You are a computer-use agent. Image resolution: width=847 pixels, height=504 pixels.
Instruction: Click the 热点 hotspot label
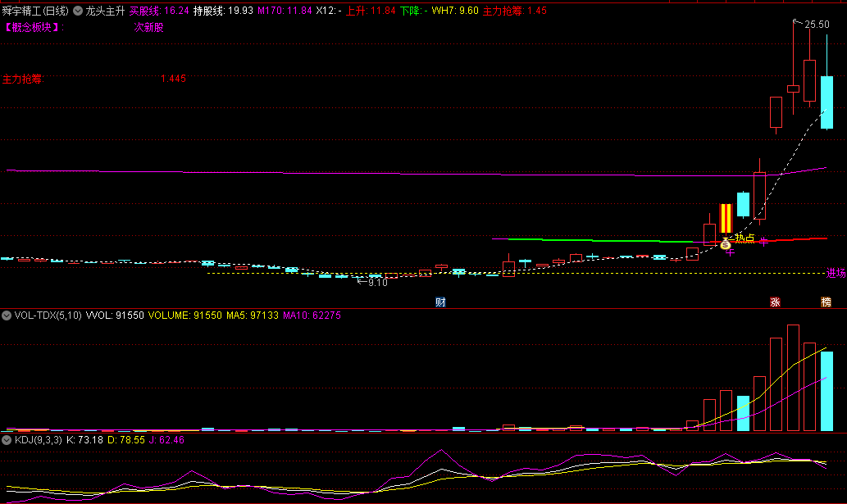pos(745,238)
